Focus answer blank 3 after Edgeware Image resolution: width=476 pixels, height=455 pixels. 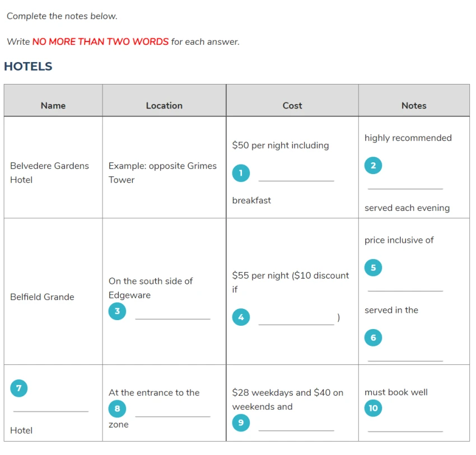(172, 314)
